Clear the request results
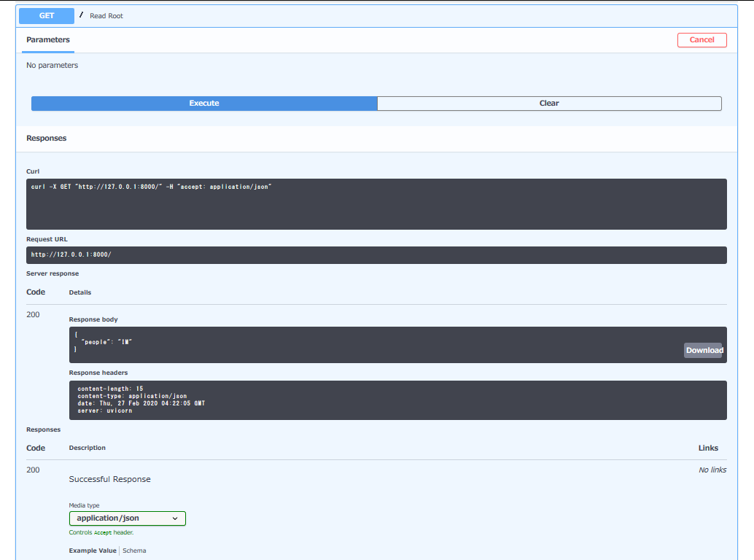The width and height of the screenshot is (754, 560). click(548, 103)
